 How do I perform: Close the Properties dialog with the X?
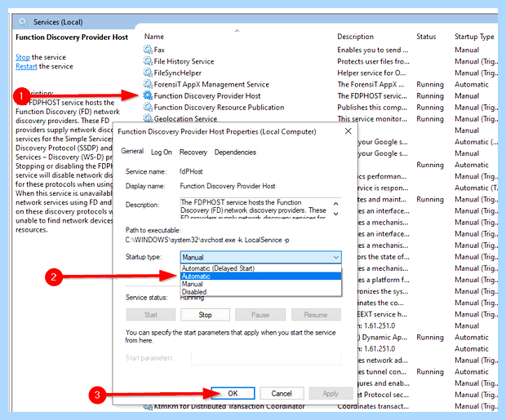pos(348,131)
